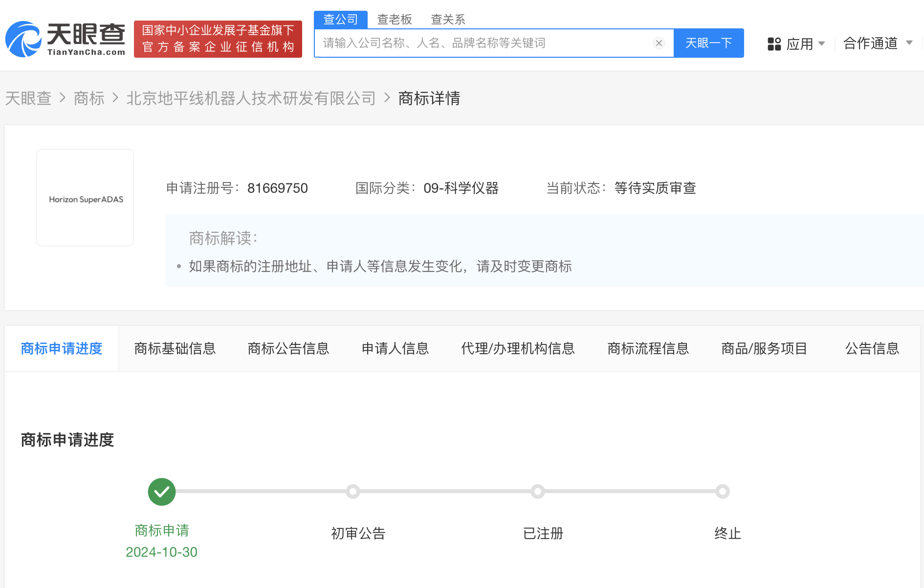This screenshot has height=588, width=924.
Task: Open the 应用 grid icon
Action: pyautogui.click(x=774, y=44)
